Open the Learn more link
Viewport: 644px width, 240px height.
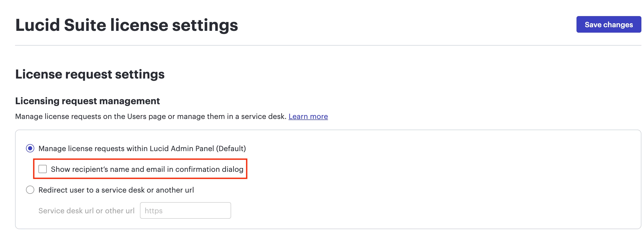coord(308,117)
